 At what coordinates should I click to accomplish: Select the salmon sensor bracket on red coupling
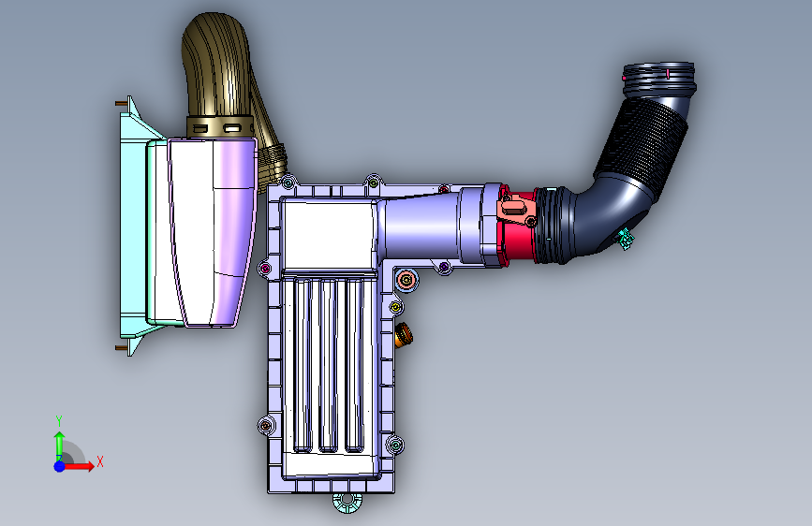click(515, 210)
